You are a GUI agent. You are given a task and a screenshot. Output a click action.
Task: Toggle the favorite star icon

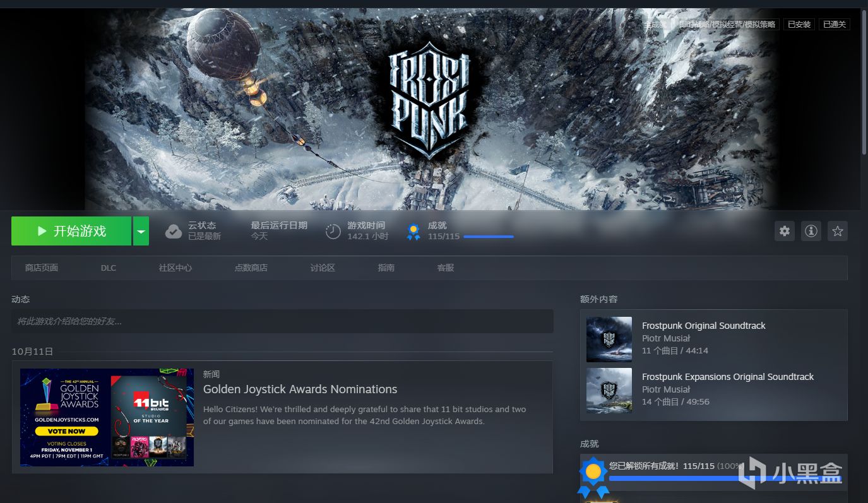point(838,231)
